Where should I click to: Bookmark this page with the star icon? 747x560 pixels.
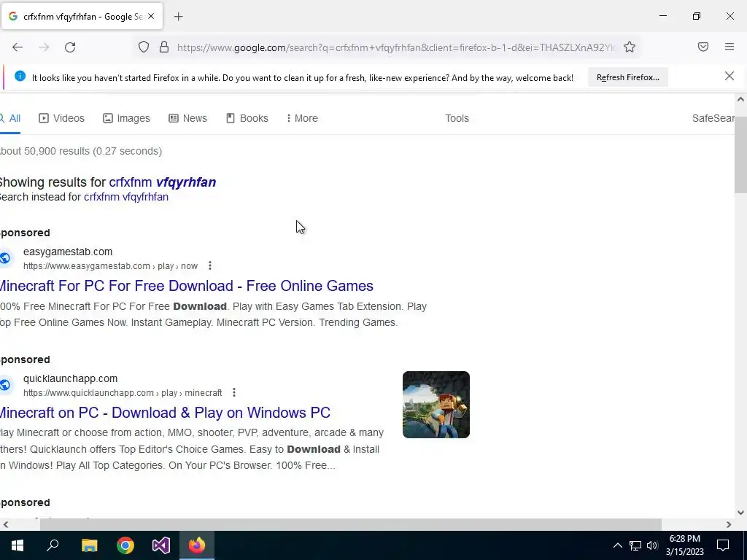point(630,47)
